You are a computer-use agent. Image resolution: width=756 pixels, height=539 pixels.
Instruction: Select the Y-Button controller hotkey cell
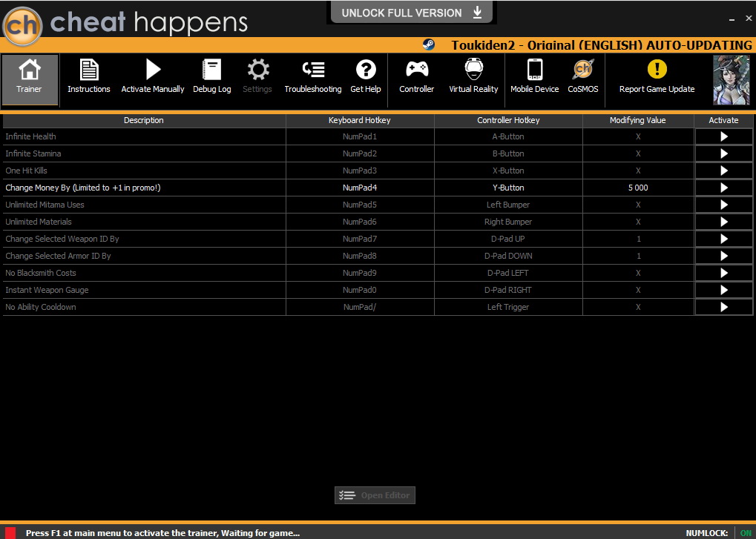point(508,188)
